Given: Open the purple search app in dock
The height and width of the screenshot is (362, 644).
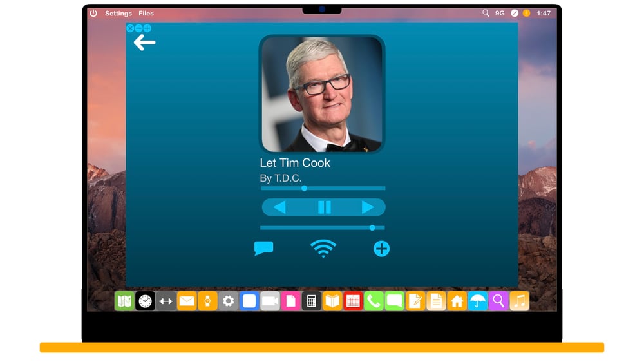Looking at the screenshot, I should pyautogui.click(x=498, y=301).
